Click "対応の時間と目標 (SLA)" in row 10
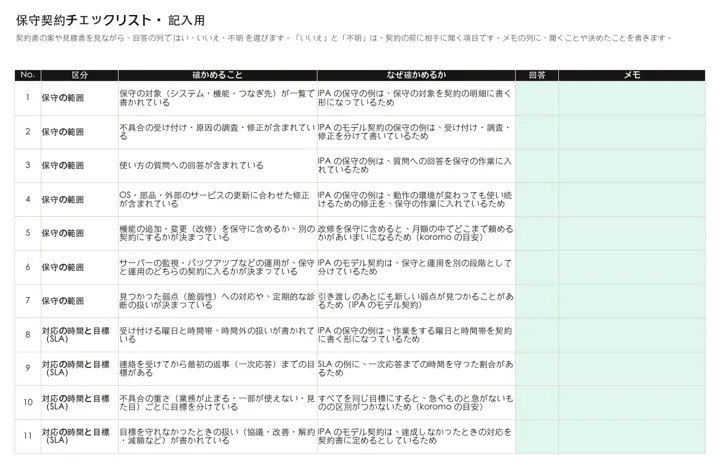This screenshot has width=720, height=468. tap(76, 402)
